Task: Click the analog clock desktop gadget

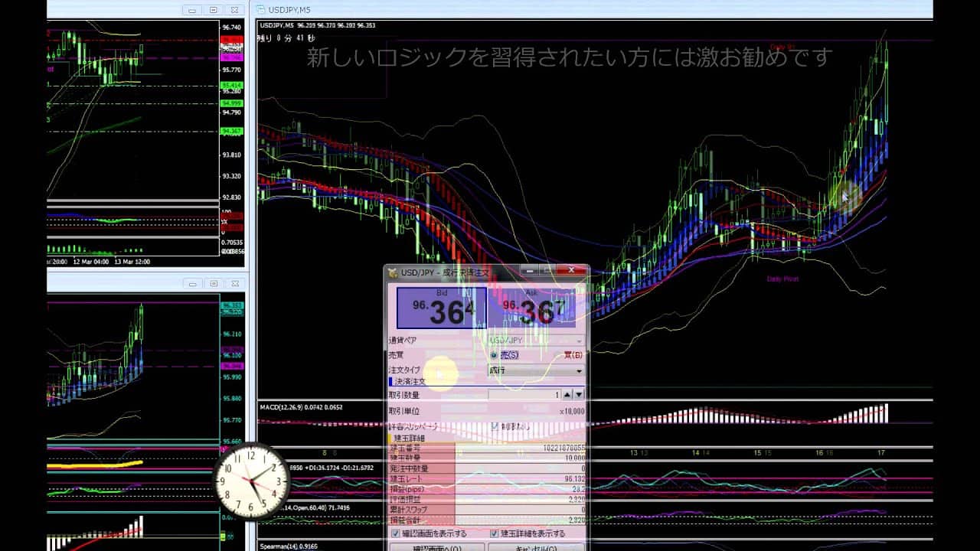Action: [x=252, y=481]
